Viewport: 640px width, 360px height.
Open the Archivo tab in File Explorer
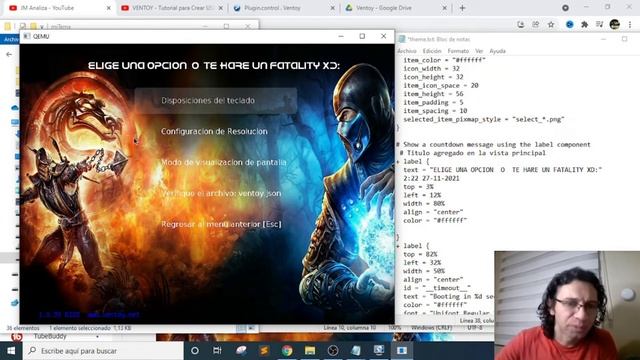[x=10, y=39]
